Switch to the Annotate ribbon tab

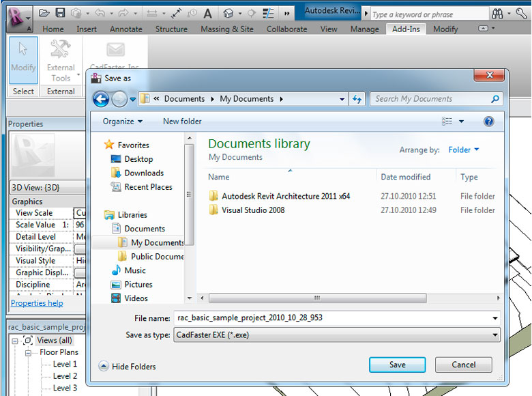pyautogui.click(x=126, y=29)
